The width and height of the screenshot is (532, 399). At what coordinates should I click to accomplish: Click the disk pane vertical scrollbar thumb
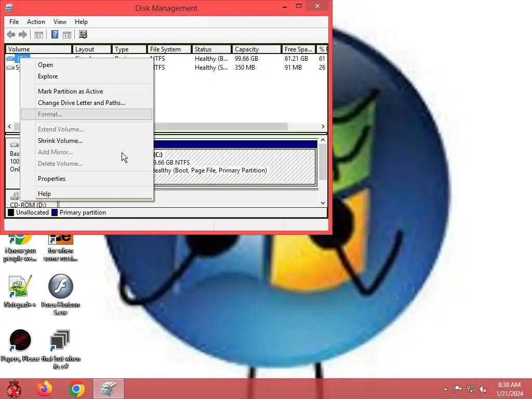323,162
